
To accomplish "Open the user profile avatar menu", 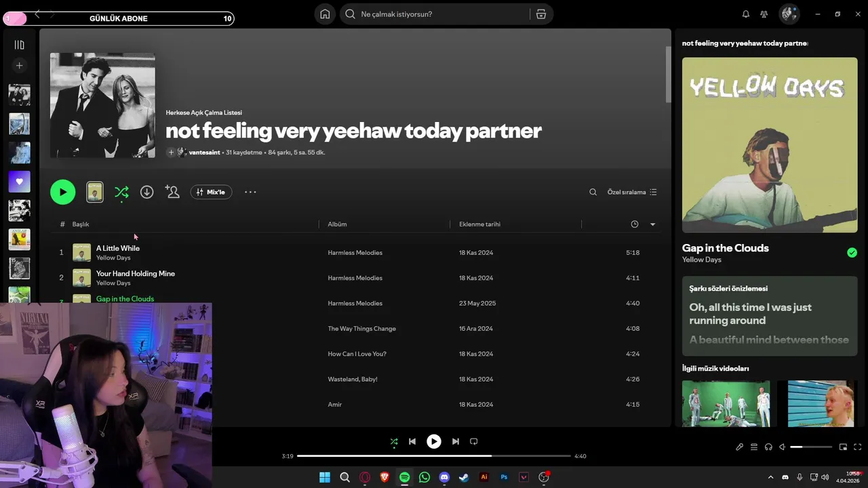I will click(x=789, y=14).
